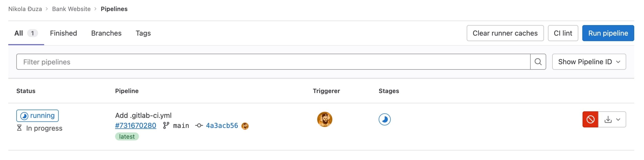Screen dimensions: 644x160
Task: Click the running status badge
Action: pyautogui.click(x=37, y=116)
